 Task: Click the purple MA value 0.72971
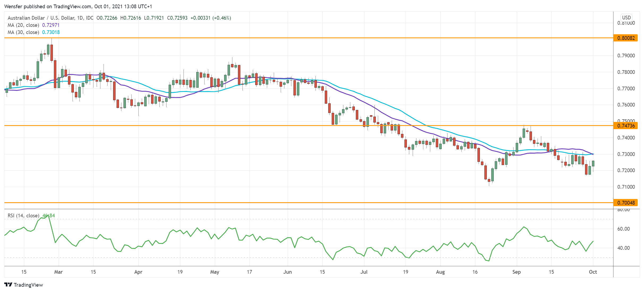[50, 25]
